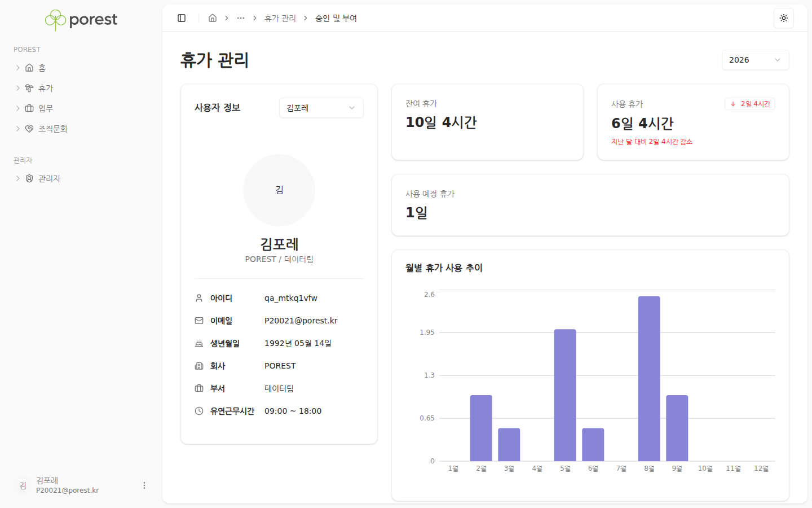
Task: Expand the 업무 sidebar chevron
Action: pyautogui.click(x=18, y=108)
